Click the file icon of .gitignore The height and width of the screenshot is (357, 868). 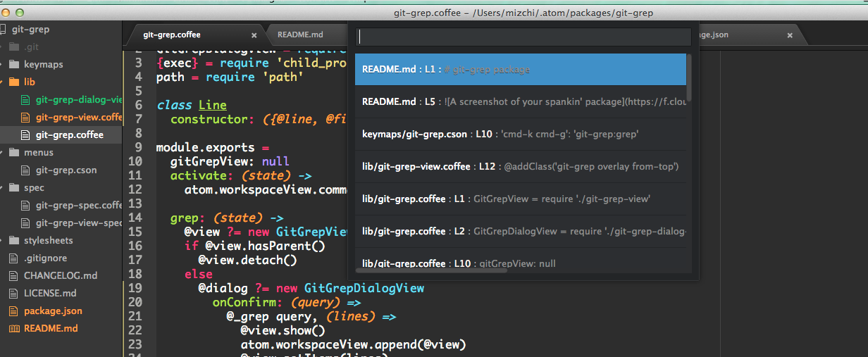(14, 258)
